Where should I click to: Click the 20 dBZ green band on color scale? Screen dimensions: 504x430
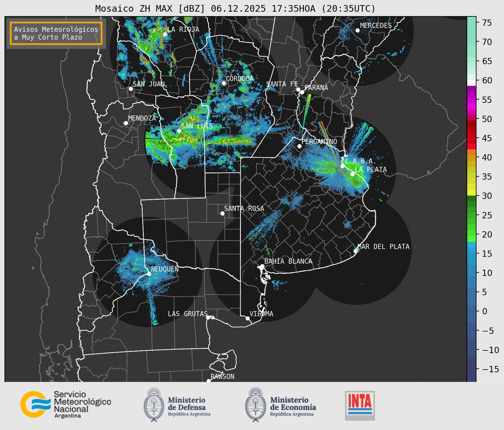tap(471, 233)
